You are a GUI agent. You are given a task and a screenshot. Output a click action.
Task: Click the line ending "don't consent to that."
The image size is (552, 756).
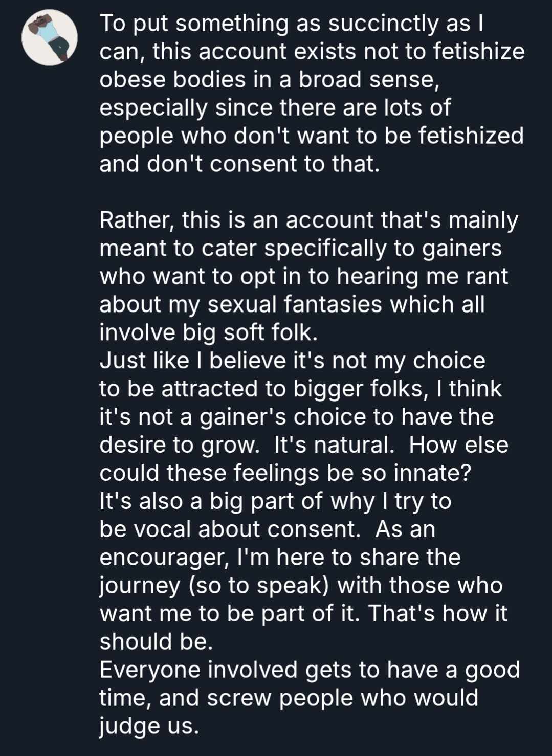[x=239, y=164]
